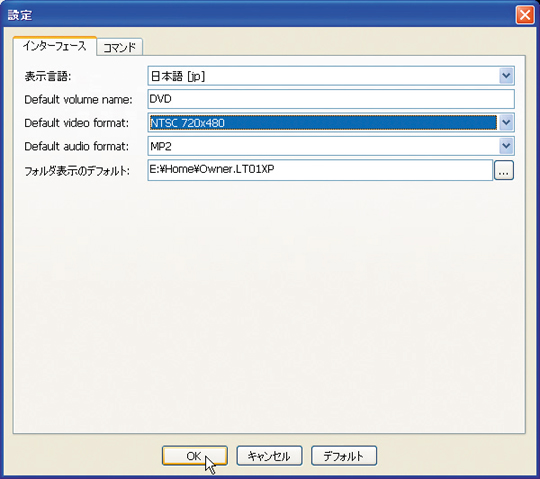Expand the Default audio format arrow
The height and width of the screenshot is (479, 540).
pos(506,146)
